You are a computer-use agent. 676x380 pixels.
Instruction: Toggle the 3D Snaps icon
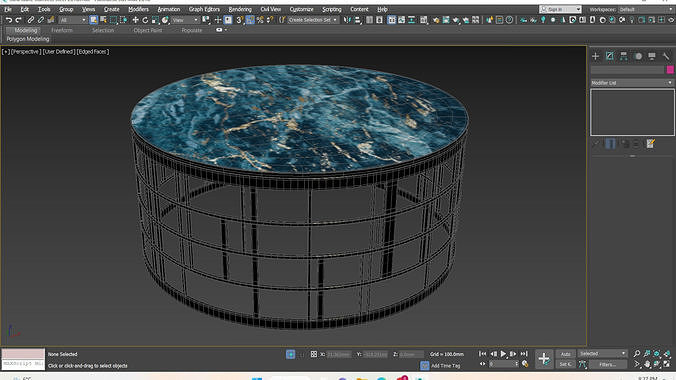coord(240,20)
